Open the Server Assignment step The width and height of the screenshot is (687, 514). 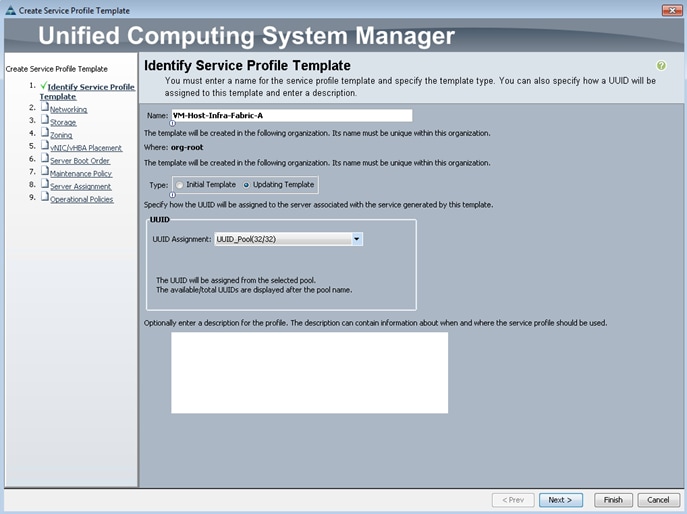click(x=81, y=186)
